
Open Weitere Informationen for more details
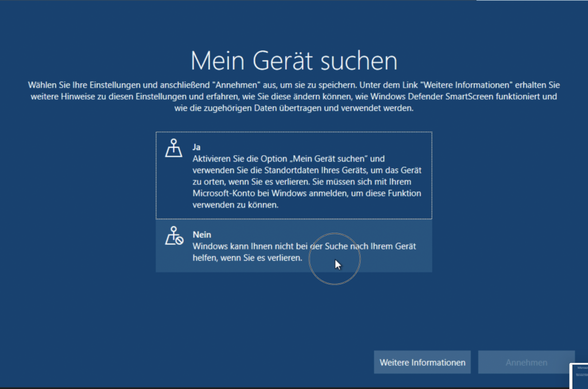[422, 363]
